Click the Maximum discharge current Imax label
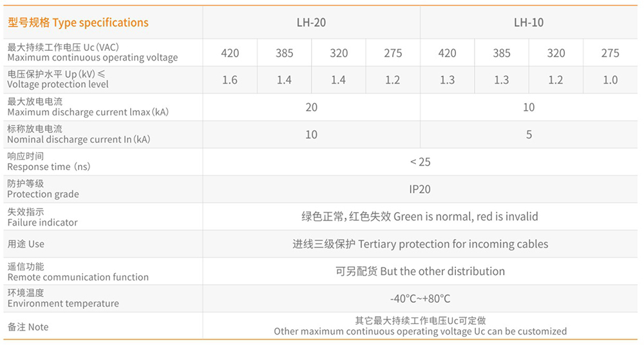 (x=88, y=112)
